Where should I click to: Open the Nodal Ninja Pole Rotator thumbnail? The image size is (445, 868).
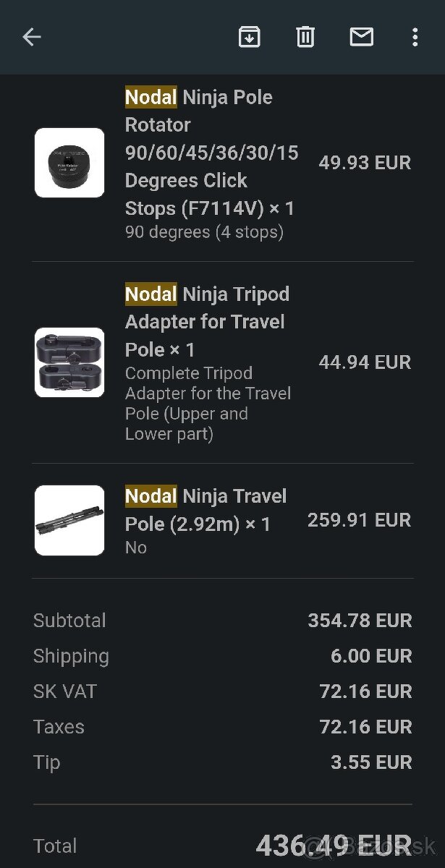click(x=69, y=163)
